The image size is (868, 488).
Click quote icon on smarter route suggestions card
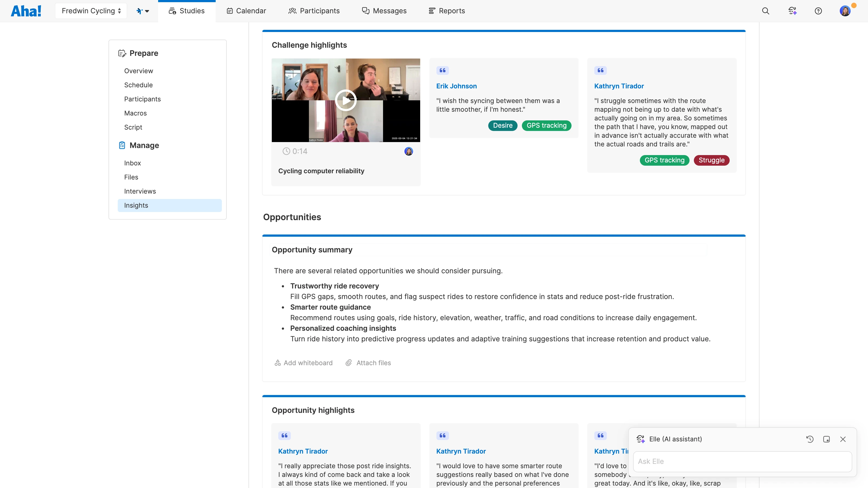click(442, 435)
